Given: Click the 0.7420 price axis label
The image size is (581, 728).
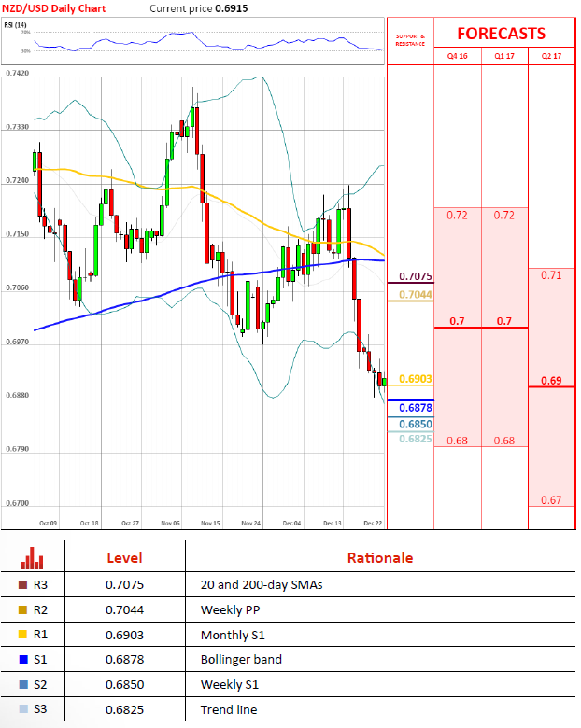Looking at the screenshot, I should coord(17,73).
